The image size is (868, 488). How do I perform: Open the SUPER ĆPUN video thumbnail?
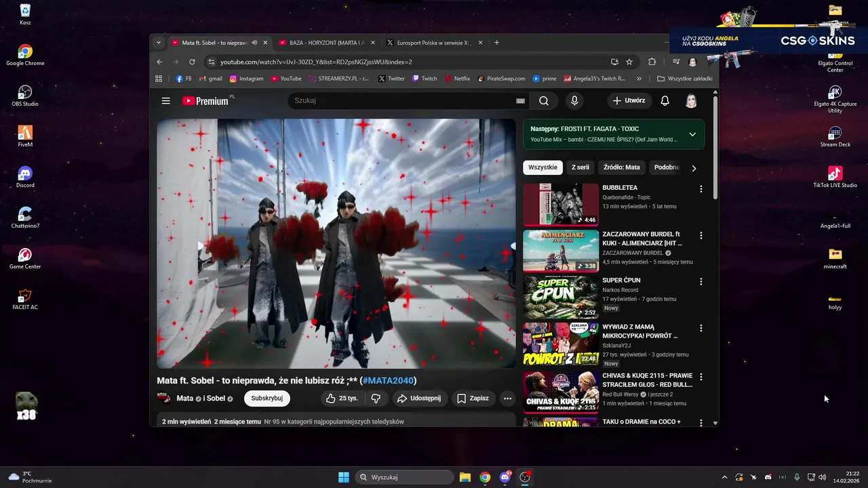561,298
